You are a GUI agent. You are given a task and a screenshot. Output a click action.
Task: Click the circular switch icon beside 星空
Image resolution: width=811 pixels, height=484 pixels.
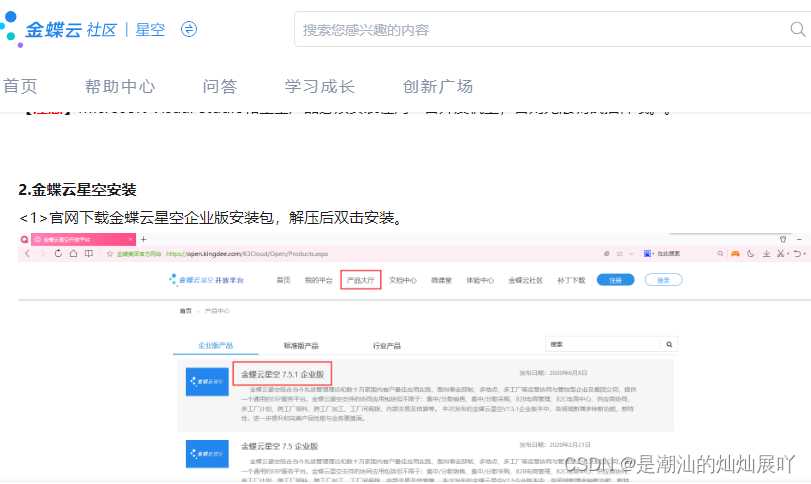point(189,29)
